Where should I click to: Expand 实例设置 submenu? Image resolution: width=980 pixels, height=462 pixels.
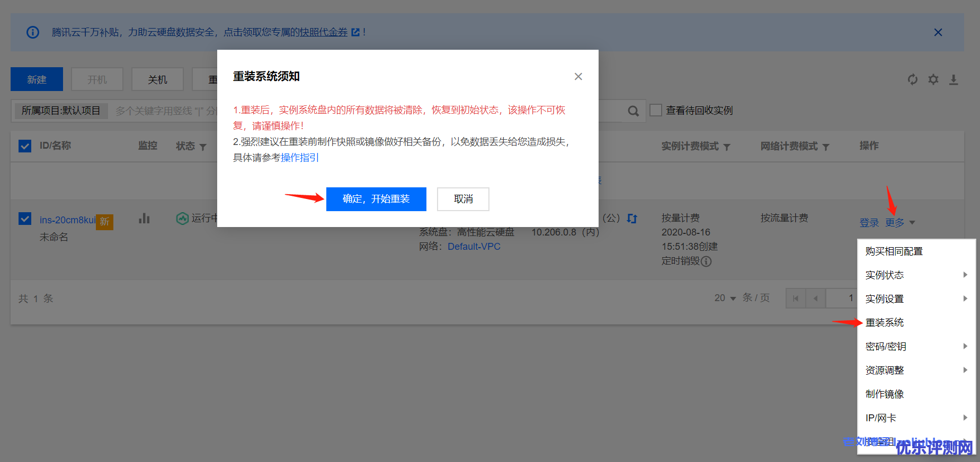click(916, 299)
